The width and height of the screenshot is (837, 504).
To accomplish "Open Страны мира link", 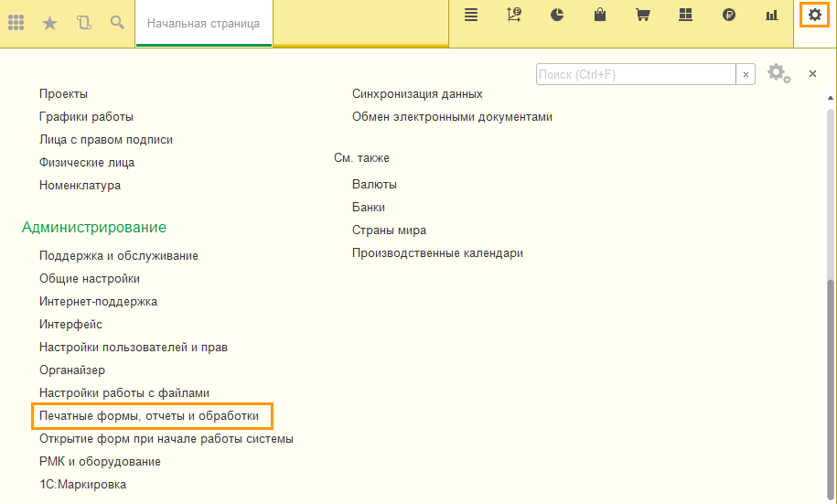I will tap(389, 231).
